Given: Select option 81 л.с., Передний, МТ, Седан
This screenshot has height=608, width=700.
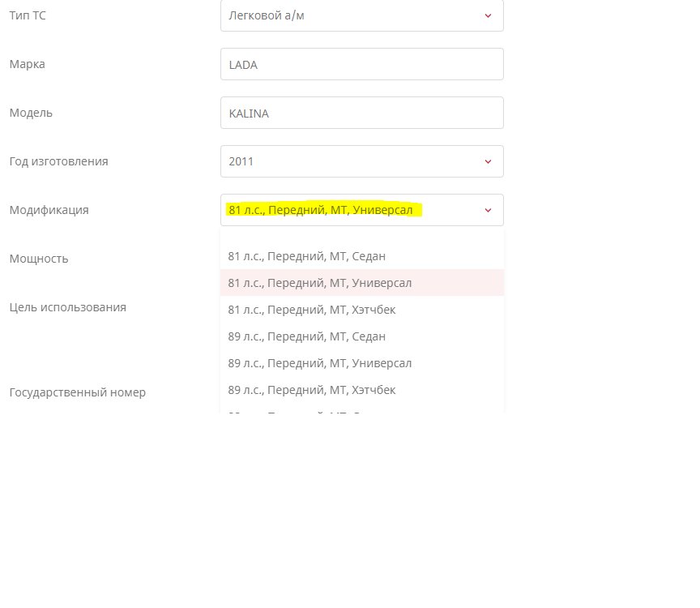Looking at the screenshot, I should coord(362,256).
